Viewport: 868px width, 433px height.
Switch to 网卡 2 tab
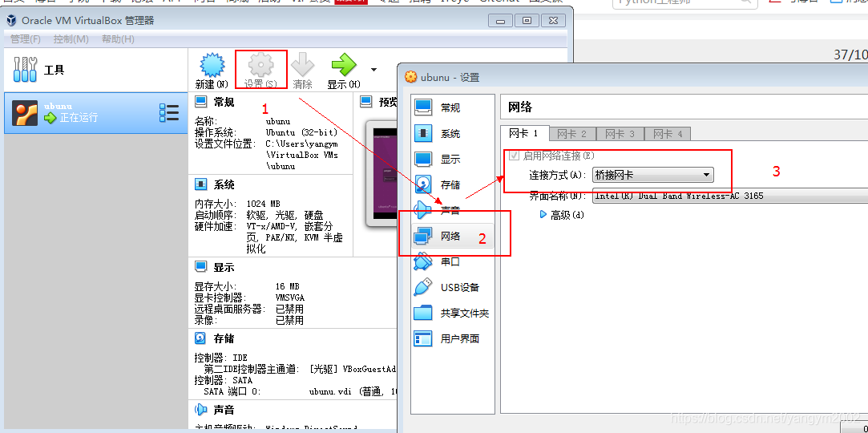tap(572, 134)
